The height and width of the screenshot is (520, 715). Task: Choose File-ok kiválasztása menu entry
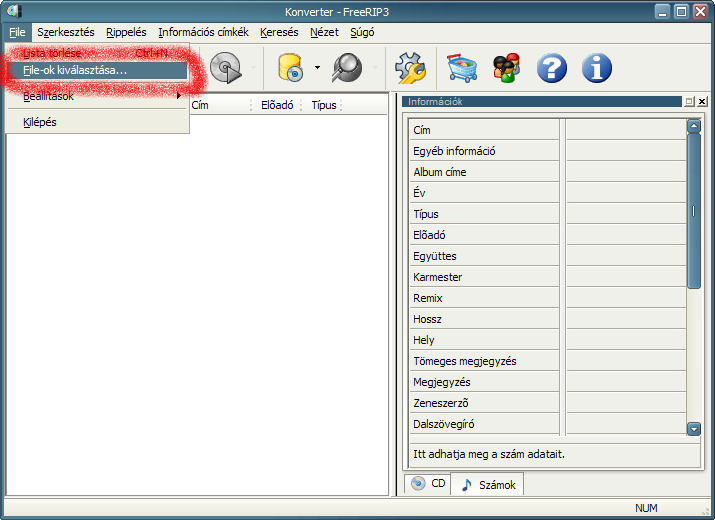point(97,70)
